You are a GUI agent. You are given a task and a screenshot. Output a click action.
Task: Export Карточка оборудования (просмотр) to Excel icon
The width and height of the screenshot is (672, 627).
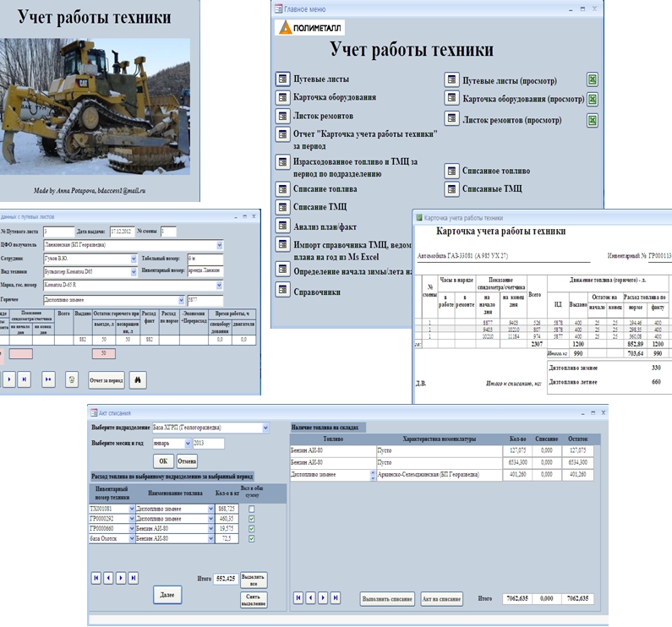coord(593,100)
